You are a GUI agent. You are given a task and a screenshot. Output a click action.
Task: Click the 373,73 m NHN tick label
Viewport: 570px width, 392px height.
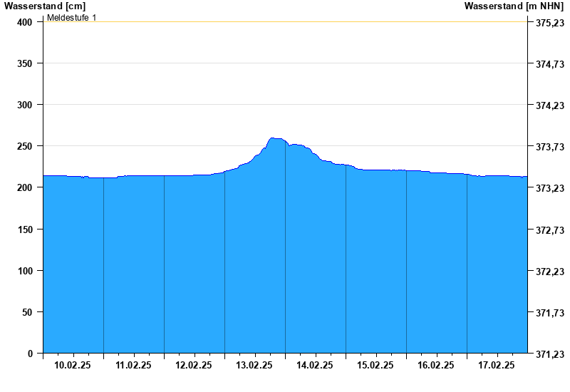click(549, 147)
